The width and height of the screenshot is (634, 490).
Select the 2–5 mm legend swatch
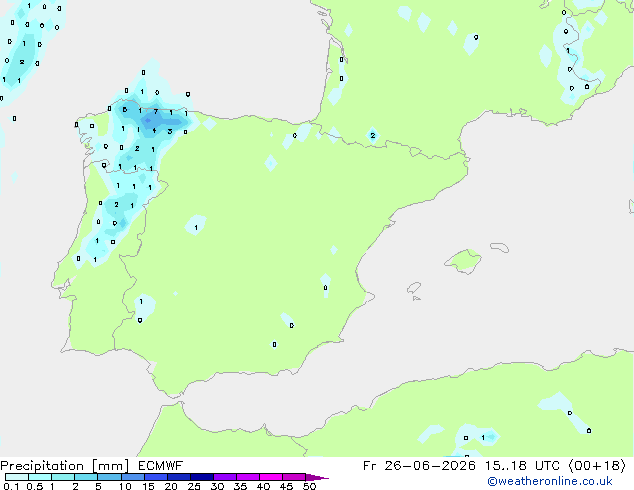pos(86,477)
